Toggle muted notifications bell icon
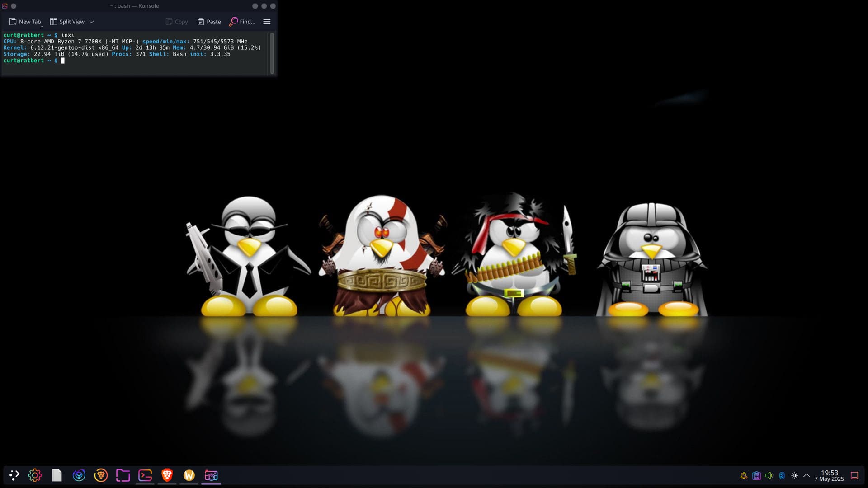 (744, 475)
